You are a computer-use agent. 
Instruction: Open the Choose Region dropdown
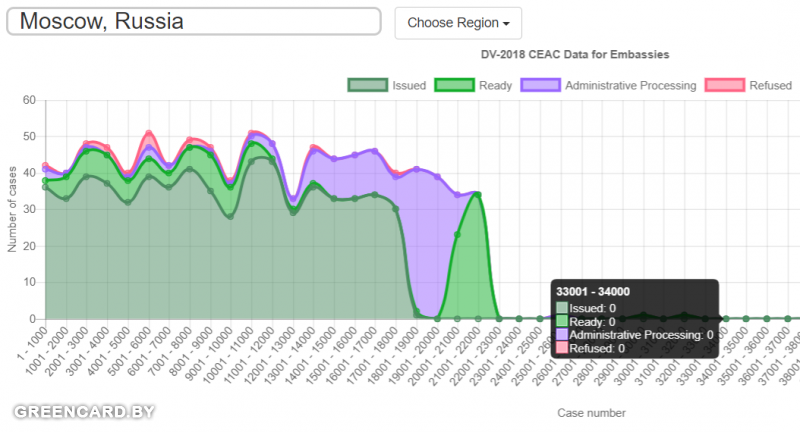[457, 23]
